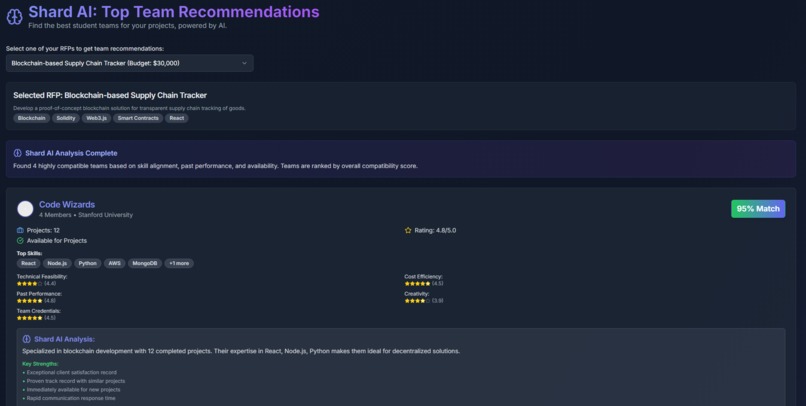
Task: Click the Solidity skill tag
Action: (66, 118)
